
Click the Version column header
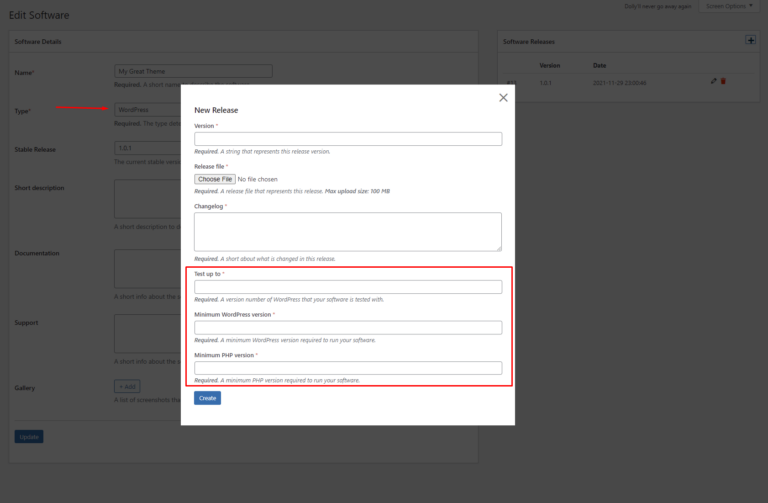[549, 65]
